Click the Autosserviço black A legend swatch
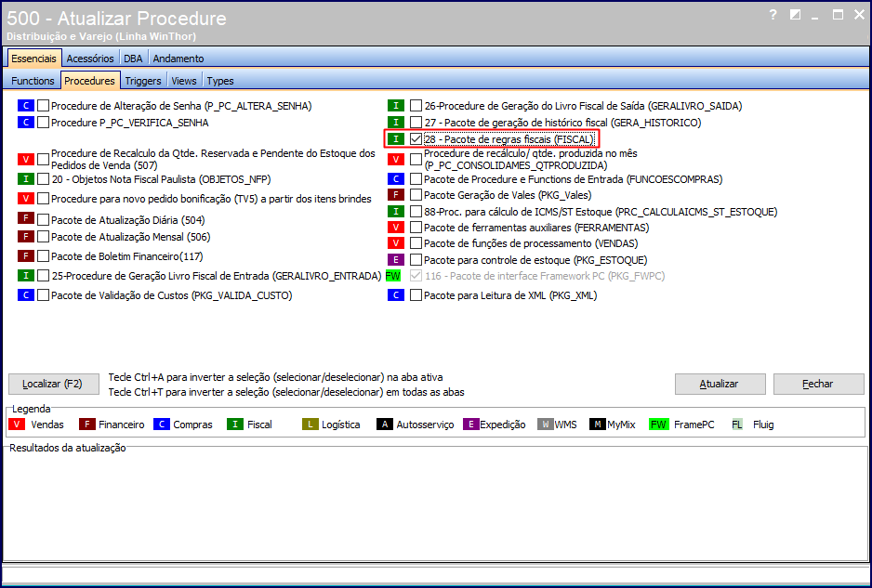Image resolution: width=872 pixels, height=588 pixels. [384, 425]
